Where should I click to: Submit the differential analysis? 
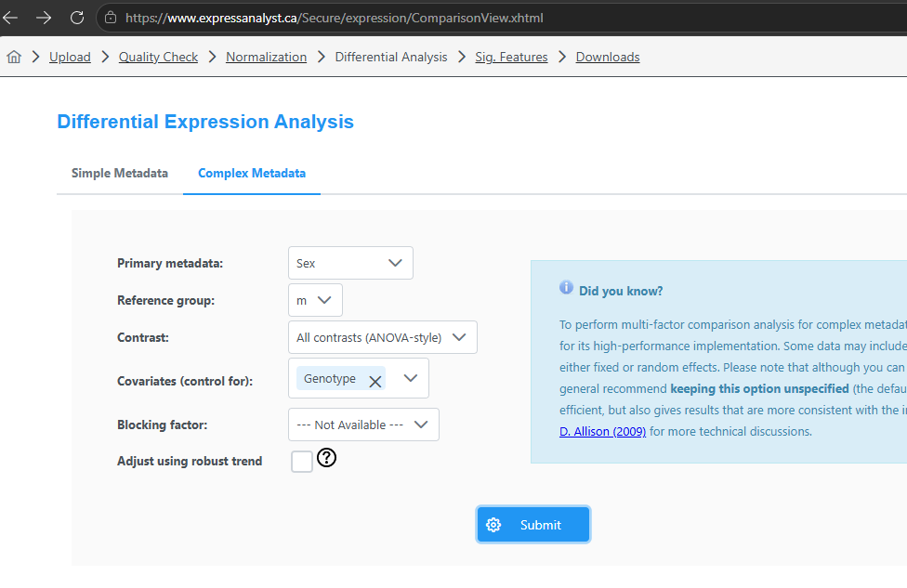point(533,525)
